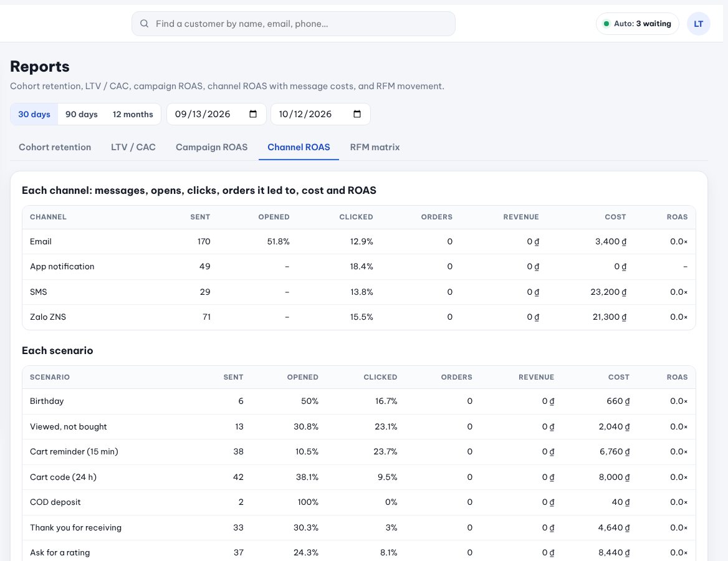Click the Cart reminder (15 min) scenario
The width and height of the screenshot is (728, 561).
click(74, 452)
